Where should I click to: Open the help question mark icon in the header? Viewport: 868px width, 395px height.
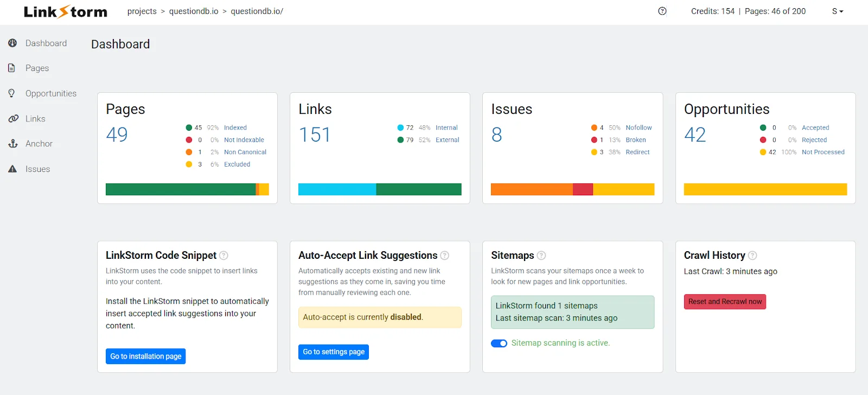pos(662,11)
